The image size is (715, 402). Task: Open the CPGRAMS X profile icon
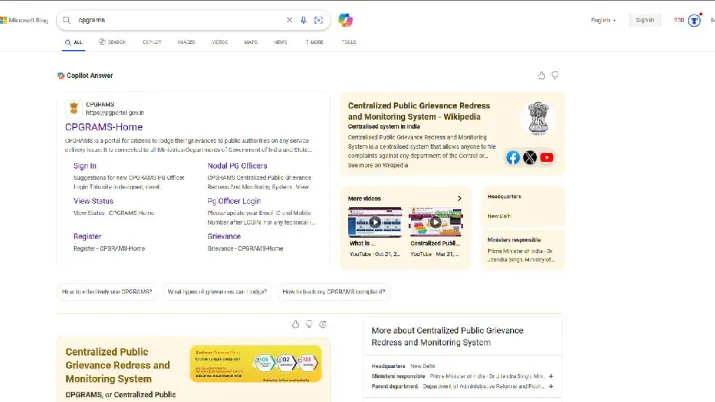tap(530, 158)
